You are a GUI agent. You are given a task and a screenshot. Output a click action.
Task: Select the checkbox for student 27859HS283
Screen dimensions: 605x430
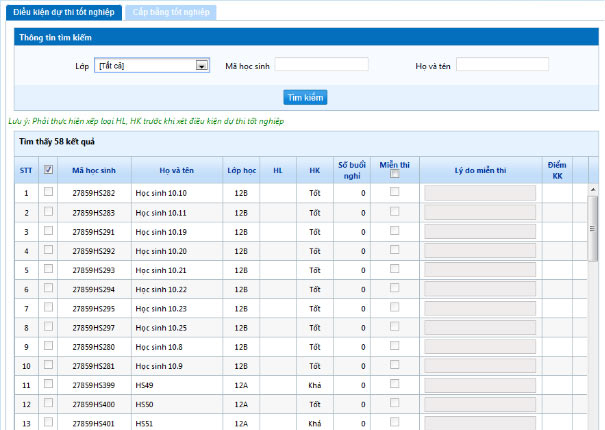48,212
